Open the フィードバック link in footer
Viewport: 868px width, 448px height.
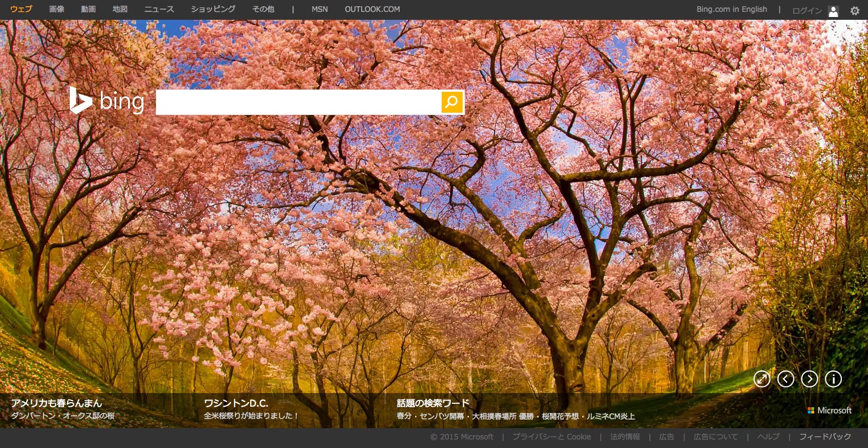tap(825, 437)
